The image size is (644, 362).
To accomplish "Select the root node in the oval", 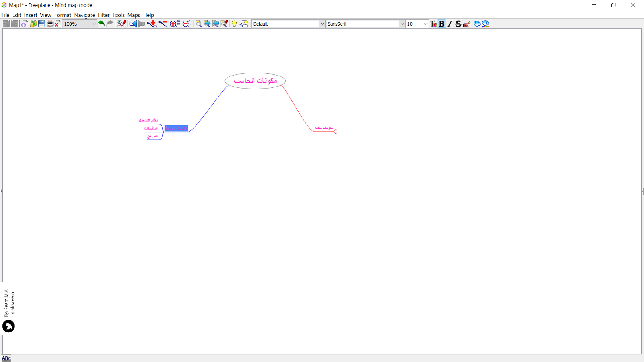I will (255, 81).
